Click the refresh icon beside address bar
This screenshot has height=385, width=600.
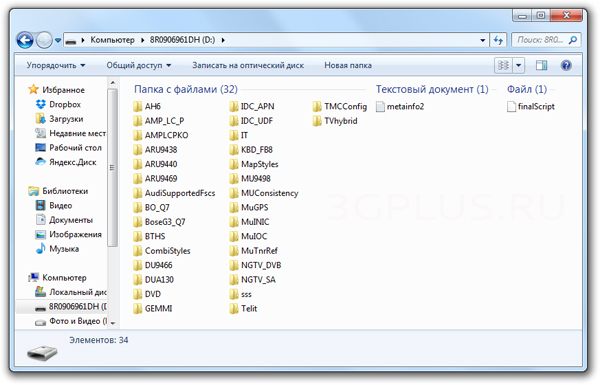click(498, 40)
